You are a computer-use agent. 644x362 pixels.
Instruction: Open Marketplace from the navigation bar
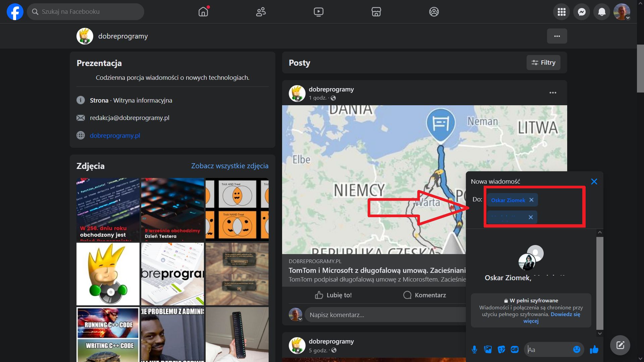point(376,11)
